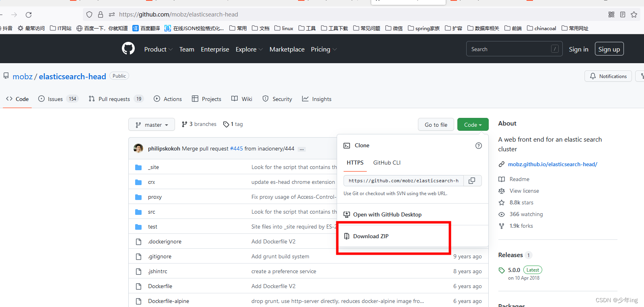Viewport: 644px width, 307px height.
Task: Open the Team nav link
Action: [x=187, y=49]
